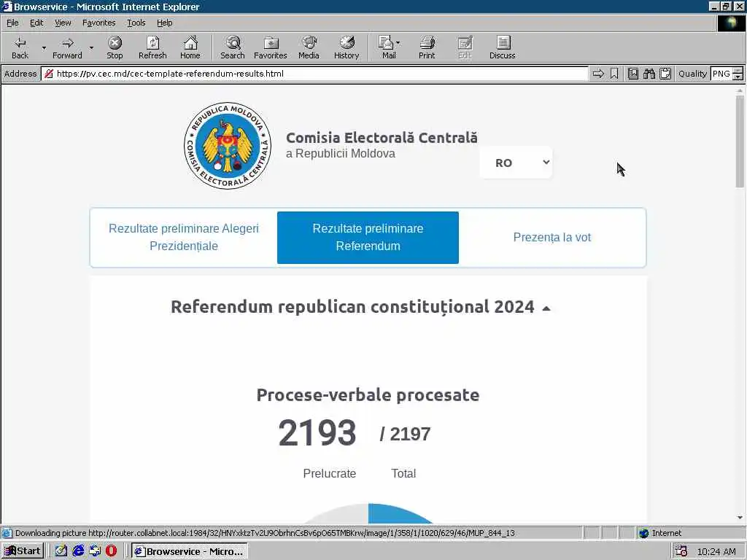Click the 'Total' label
Viewport: 747px width, 560px height.
coord(403,473)
